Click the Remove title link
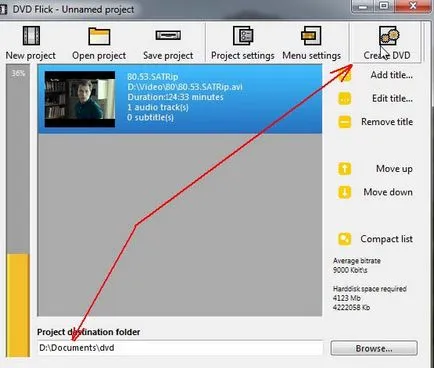This screenshot has width=434, height=368. pyautogui.click(x=387, y=122)
